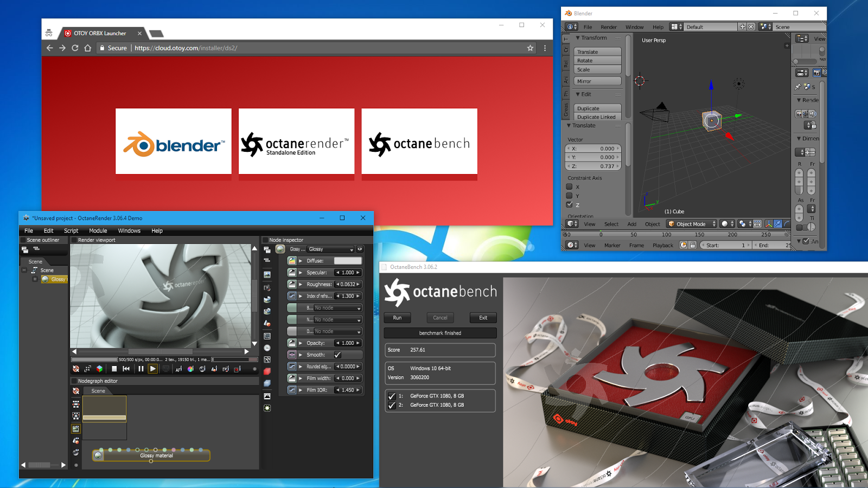The image size is (868, 488).
Task: Enable the Y constraint axis checkbox
Action: (569, 196)
